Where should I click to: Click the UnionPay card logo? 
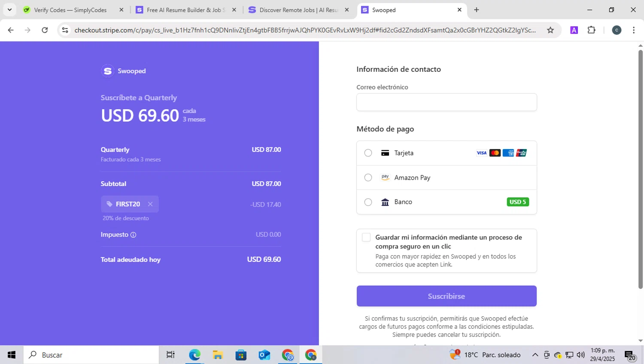click(x=522, y=153)
